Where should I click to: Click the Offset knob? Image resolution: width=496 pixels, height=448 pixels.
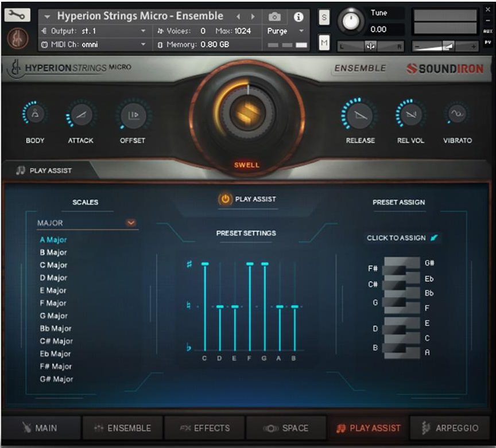click(x=133, y=115)
